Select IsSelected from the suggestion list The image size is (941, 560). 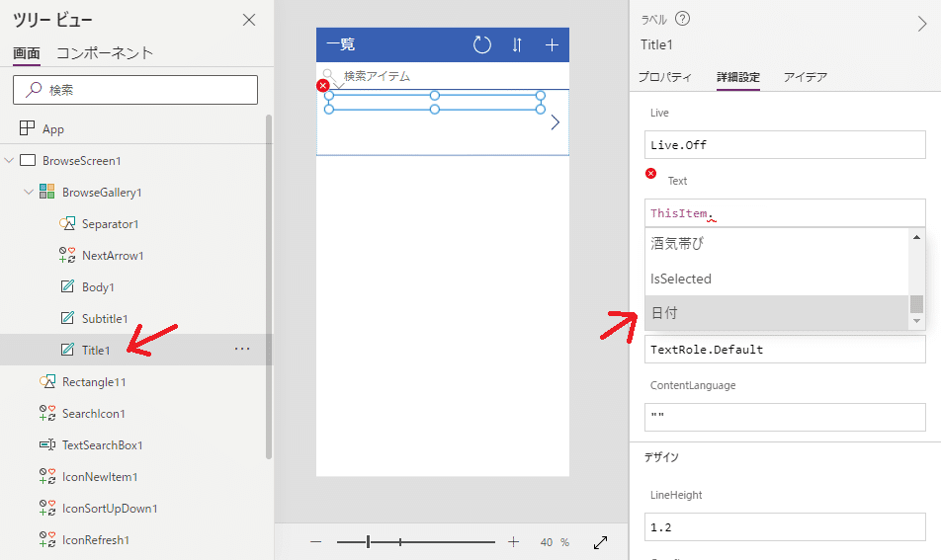(x=777, y=279)
